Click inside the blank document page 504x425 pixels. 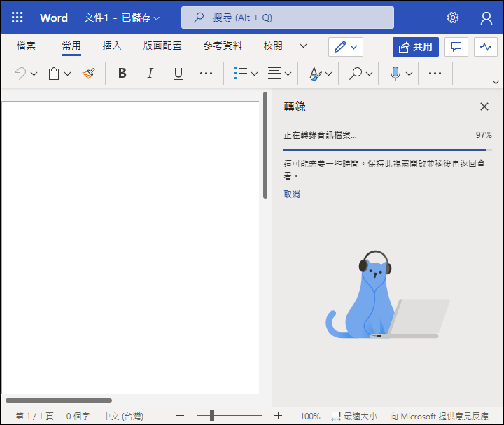(130, 248)
